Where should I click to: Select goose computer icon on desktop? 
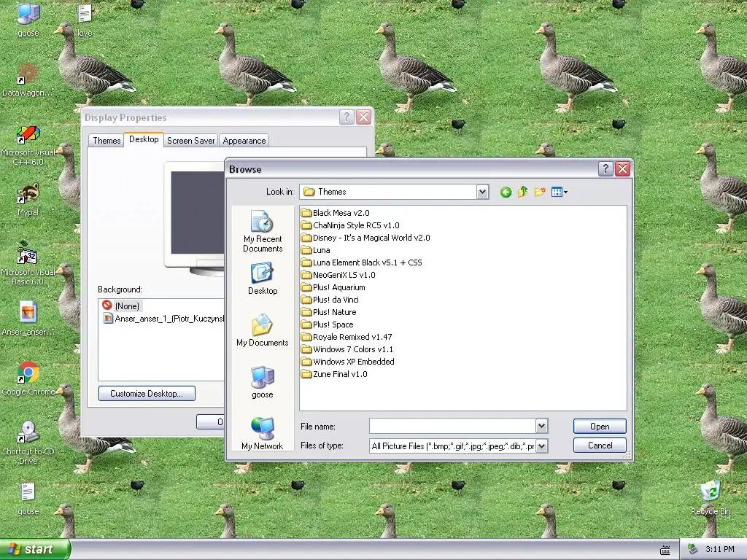pyautogui.click(x=28, y=20)
